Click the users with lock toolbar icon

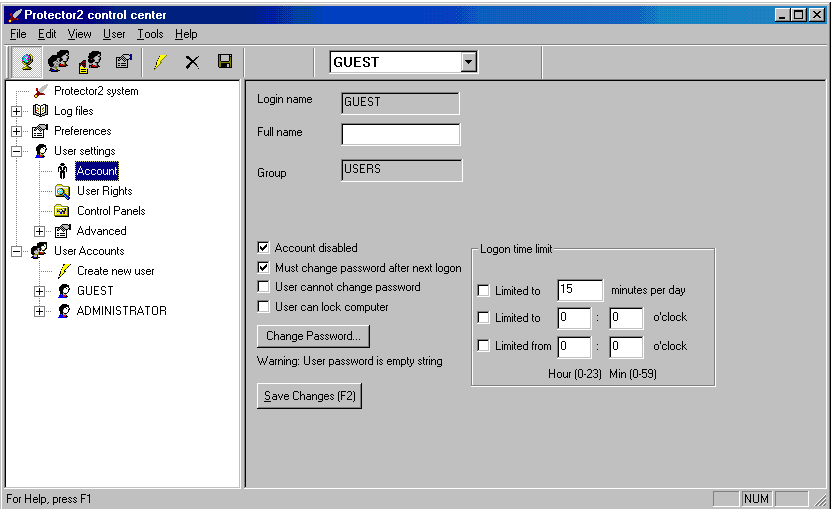[90, 62]
